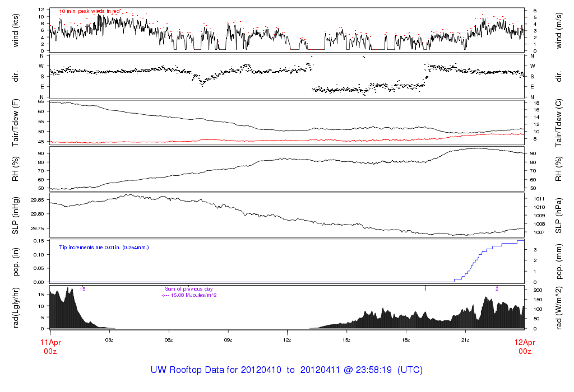
Task: Select the 'wind (kts)' left axis label
Action: point(15,30)
